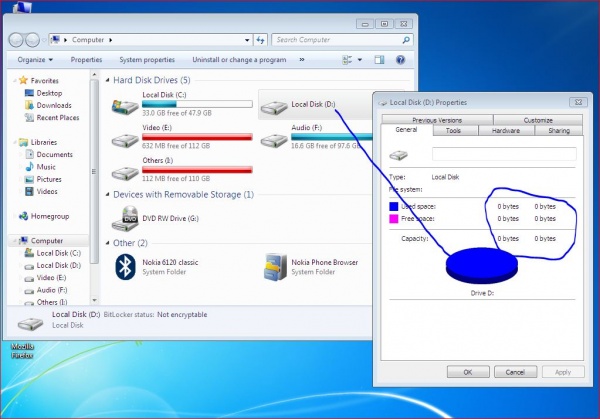Click Uninstall or change a program
The image size is (600, 419).
(x=239, y=60)
